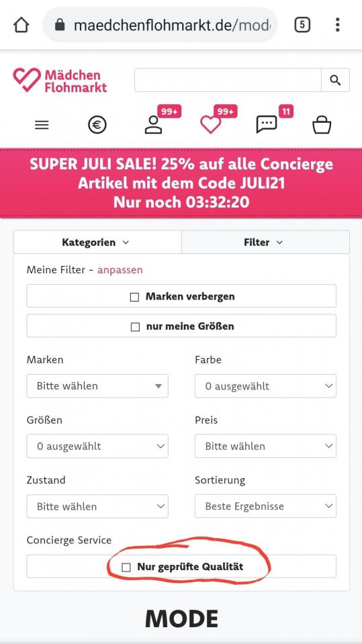Switch to the Kategorien tab
This screenshot has height=644, width=362.
97,242
